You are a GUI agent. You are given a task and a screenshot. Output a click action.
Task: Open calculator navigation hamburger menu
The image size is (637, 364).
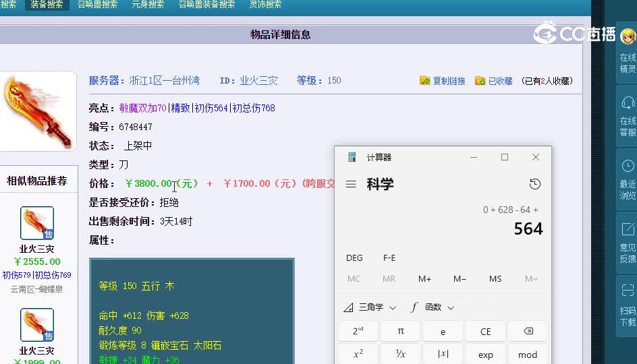click(x=351, y=184)
